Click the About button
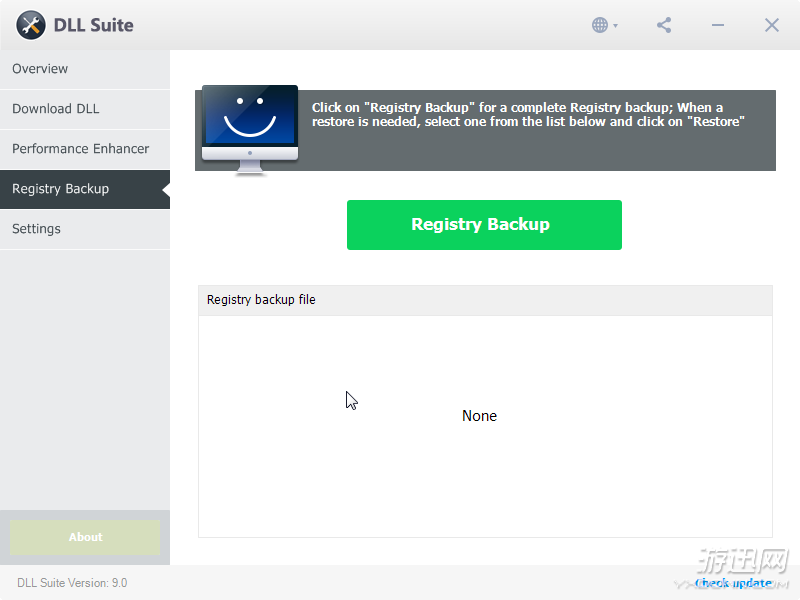Image resolution: width=800 pixels, height=600 pixels. pyautogui.click(x=85, y=537)
